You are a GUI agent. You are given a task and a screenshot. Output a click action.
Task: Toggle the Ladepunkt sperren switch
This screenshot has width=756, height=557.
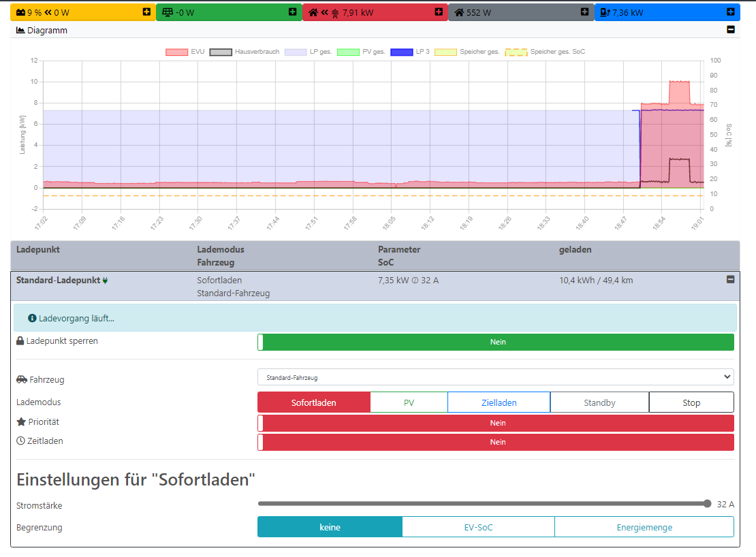[496, 342]
